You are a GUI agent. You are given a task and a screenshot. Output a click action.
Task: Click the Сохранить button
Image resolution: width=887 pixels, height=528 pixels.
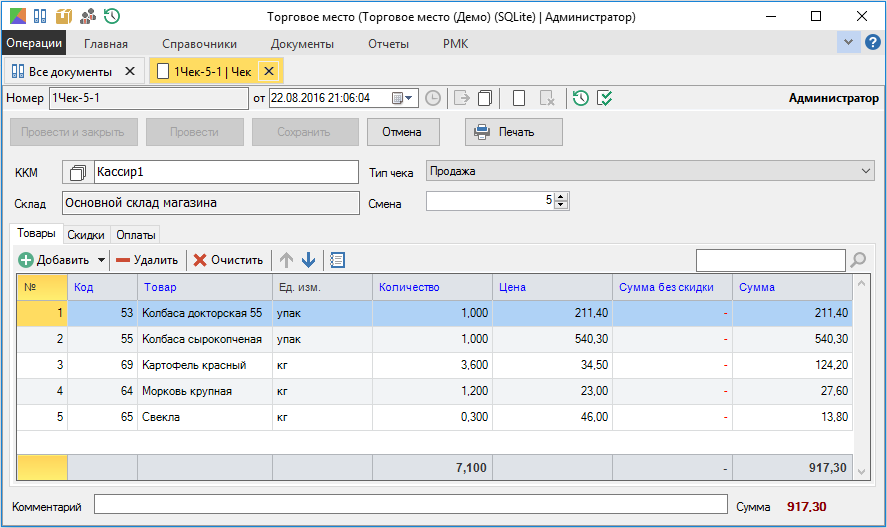click(305, 132)
